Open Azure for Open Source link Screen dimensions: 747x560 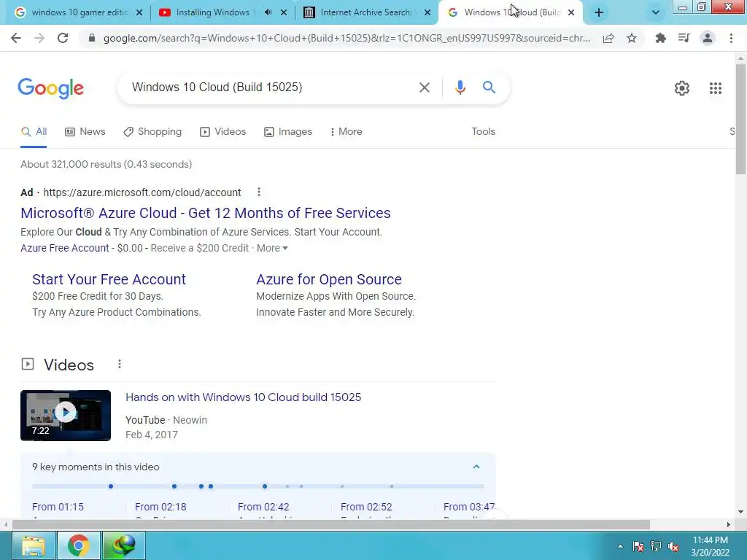click(329, 279)
